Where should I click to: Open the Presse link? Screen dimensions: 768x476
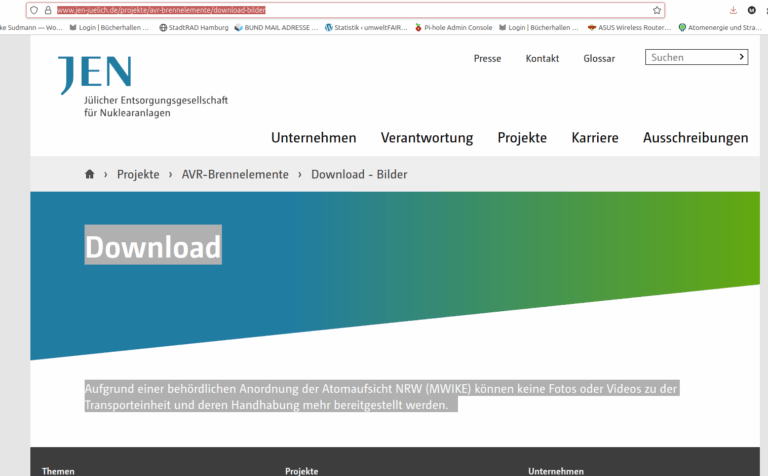[x=487, y=58]
